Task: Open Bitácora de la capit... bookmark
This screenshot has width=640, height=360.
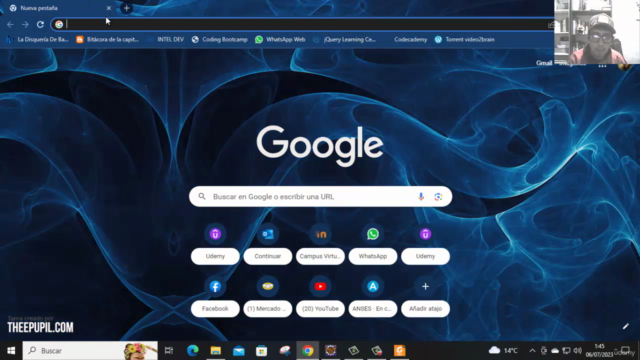Action: coord(108,40)
